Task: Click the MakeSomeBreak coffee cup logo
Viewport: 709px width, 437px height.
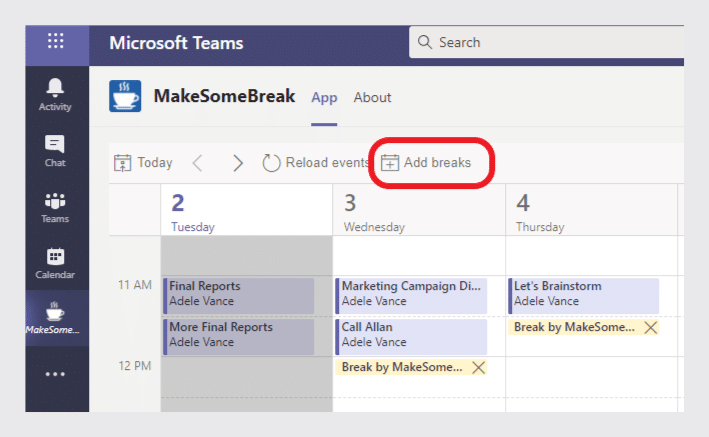Action: coord(125,96)
